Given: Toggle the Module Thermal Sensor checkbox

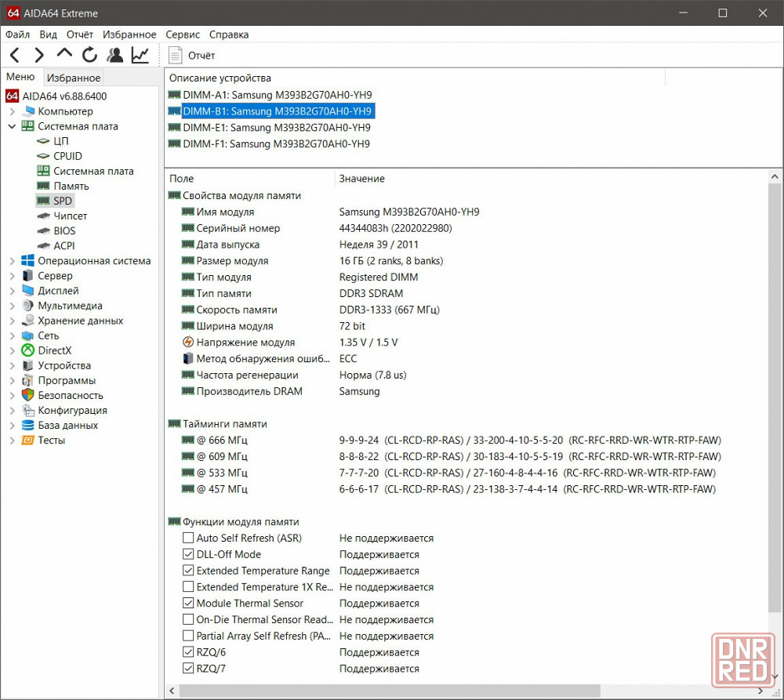Looking at the screenshot, I should point(188,603).
